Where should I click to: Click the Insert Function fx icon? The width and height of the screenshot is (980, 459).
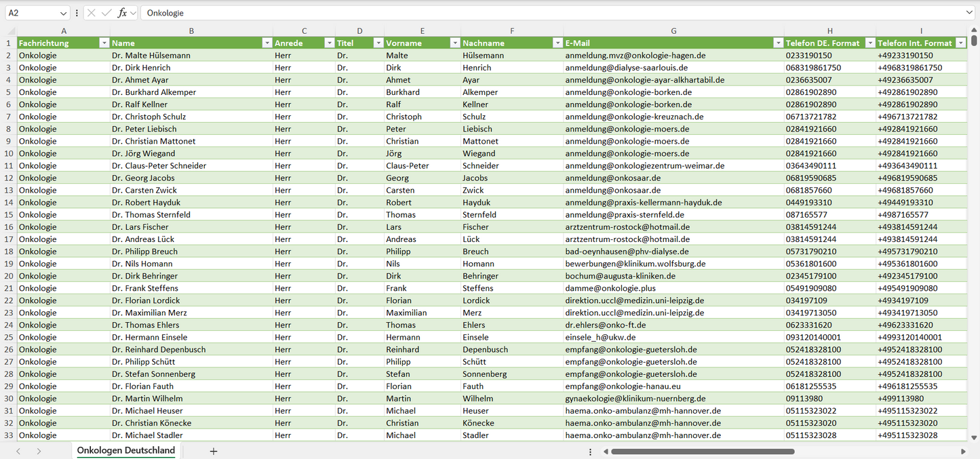122,13
